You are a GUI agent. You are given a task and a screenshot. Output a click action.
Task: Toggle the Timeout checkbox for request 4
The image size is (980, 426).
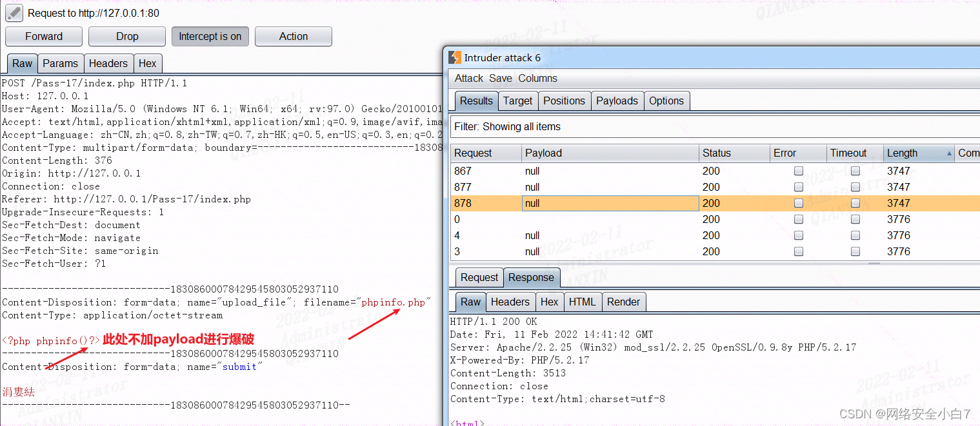[x=855, y=235]
